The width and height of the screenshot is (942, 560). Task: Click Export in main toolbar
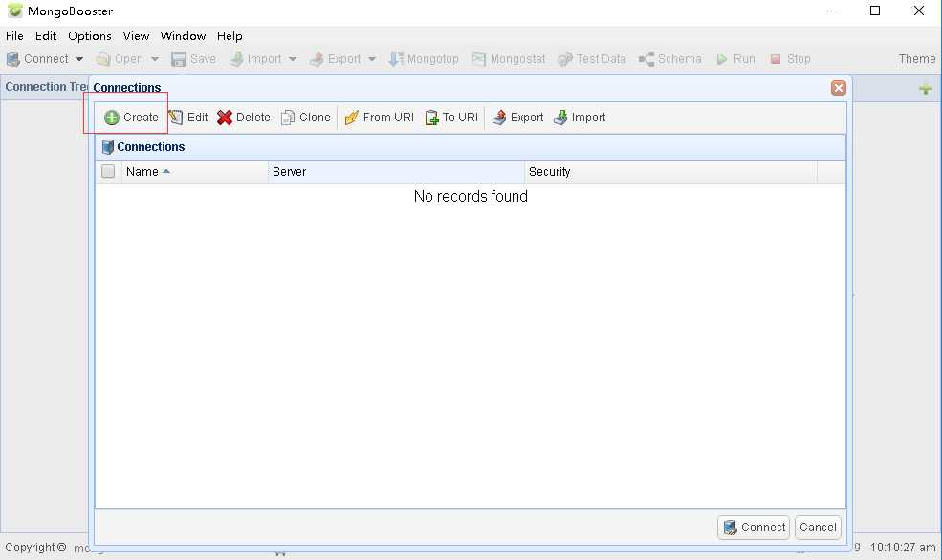click(336, 59)
